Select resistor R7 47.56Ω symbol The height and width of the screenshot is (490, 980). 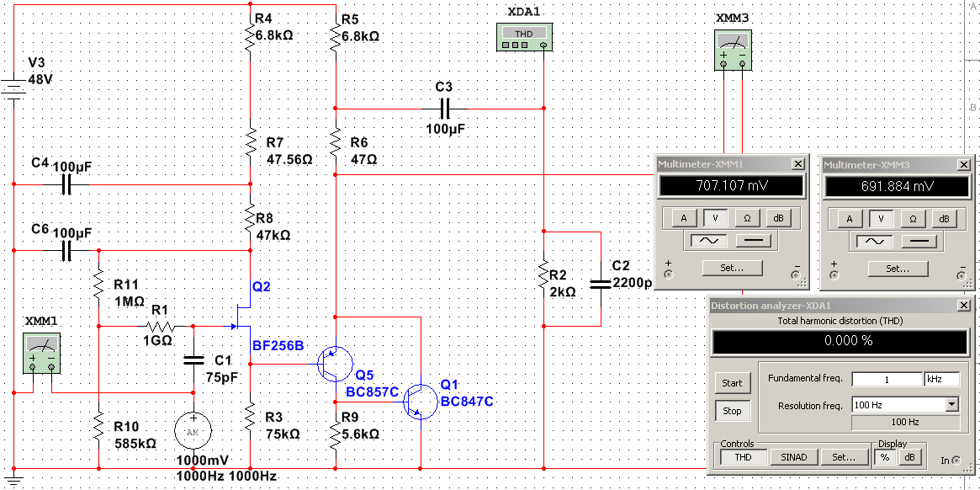(250, 142)
